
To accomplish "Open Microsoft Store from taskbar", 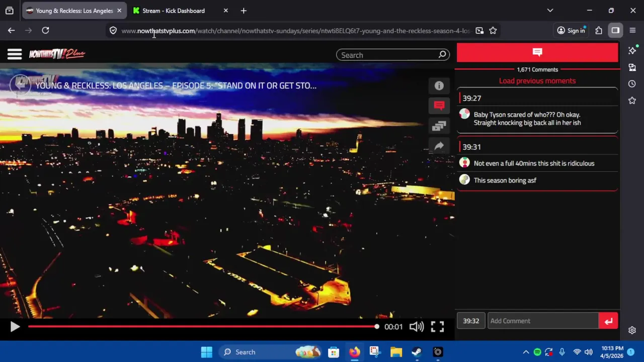I will pyautogui.click(x=334, y=352).
